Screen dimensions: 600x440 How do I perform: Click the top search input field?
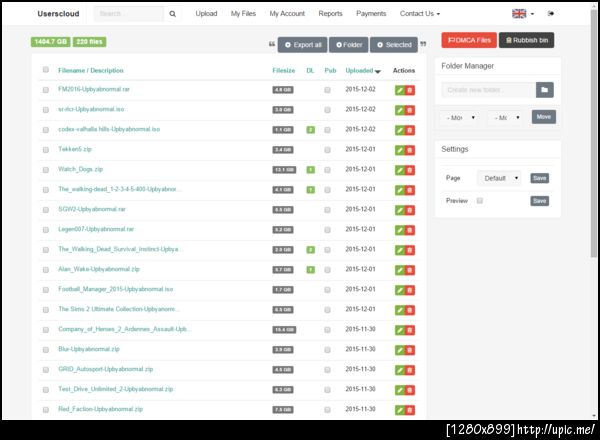(x=129, y=14)
